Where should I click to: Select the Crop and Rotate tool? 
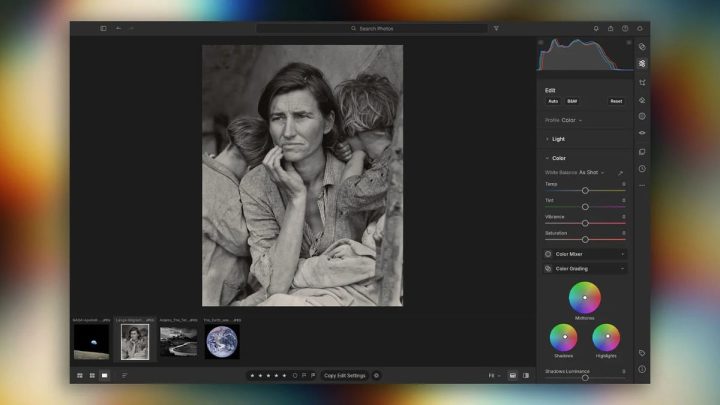(x=642, y=83)
